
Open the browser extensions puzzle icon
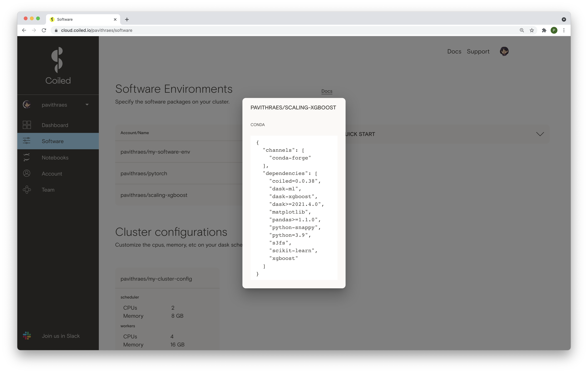point(544,30)
